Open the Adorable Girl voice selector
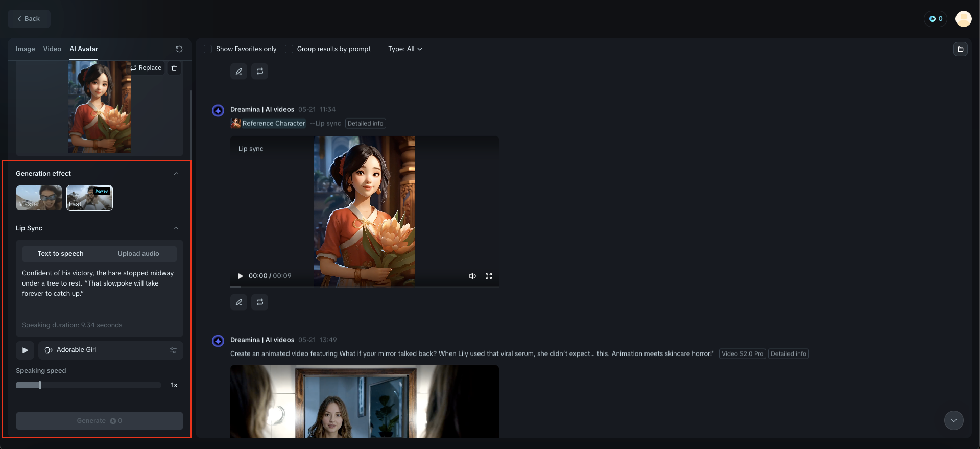This screenshot has width=980, height=449. [111, 350]
